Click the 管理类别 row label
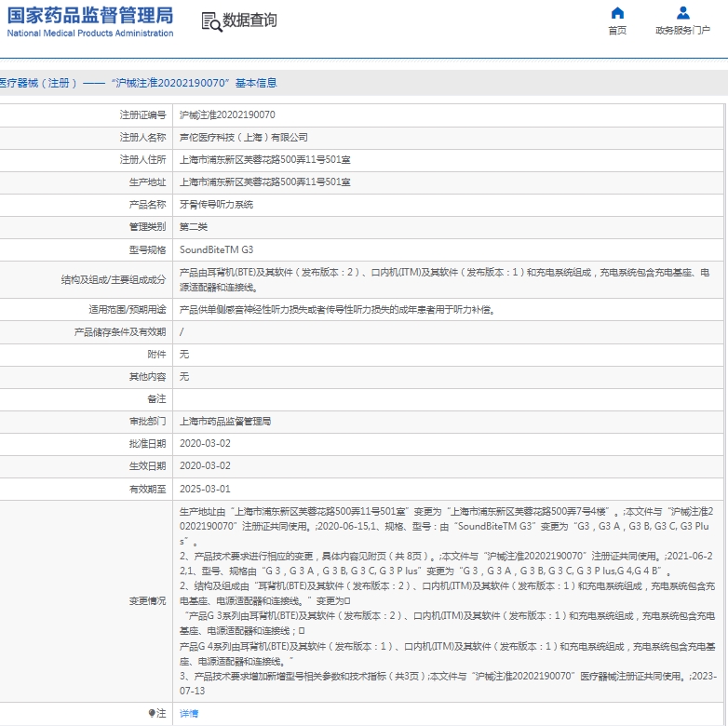Screen dimensions: 728x726 (x=147, y=226)
